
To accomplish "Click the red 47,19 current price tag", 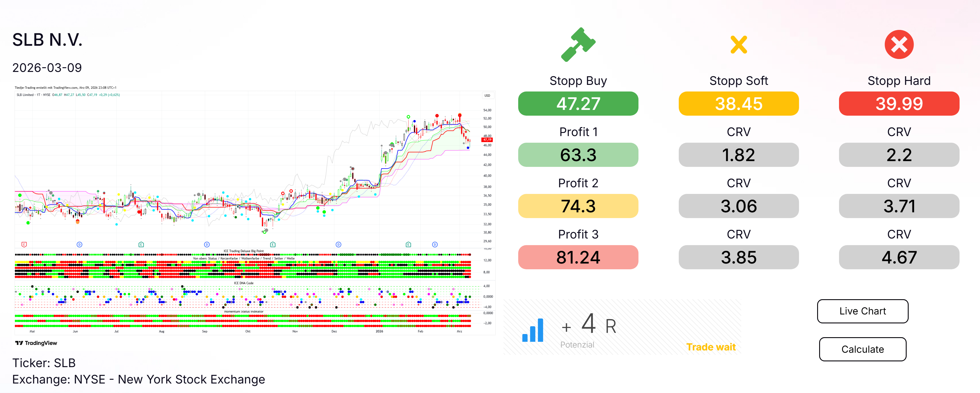I will click(x=487, y=140).
